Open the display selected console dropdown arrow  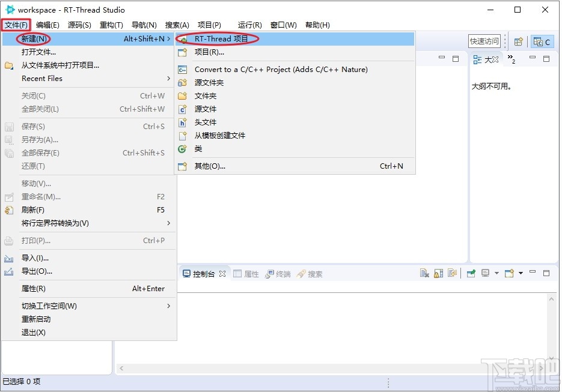[496, 274]
